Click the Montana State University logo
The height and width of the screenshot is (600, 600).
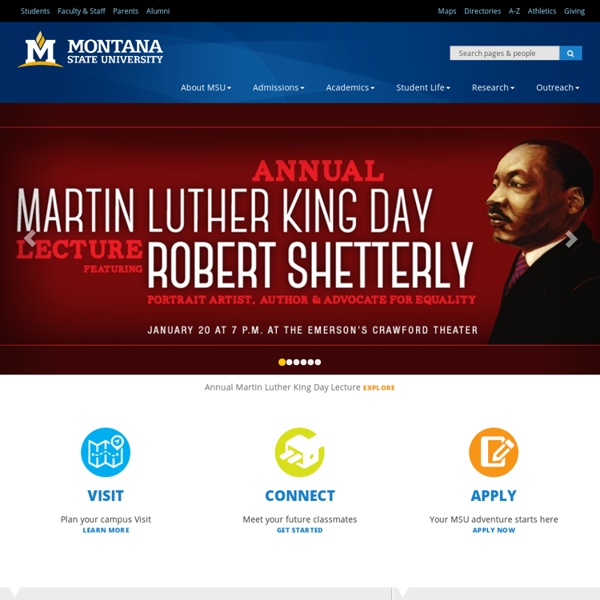pyautogui.click(x=90, y=50)
